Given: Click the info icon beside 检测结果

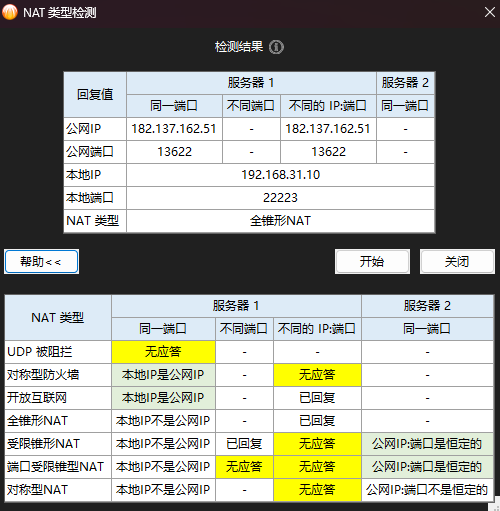Looking at the screenshot, I should [x=276, y=47].
